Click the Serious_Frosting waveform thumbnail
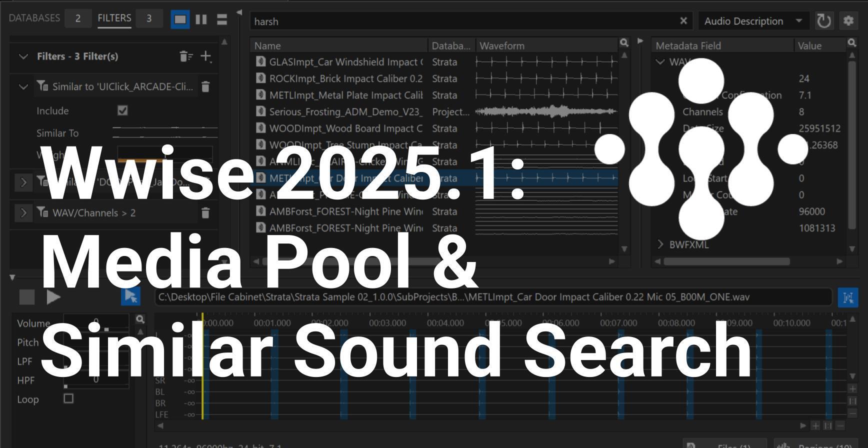The height and width of the screenshot is (448, 868). pos(546,111)
